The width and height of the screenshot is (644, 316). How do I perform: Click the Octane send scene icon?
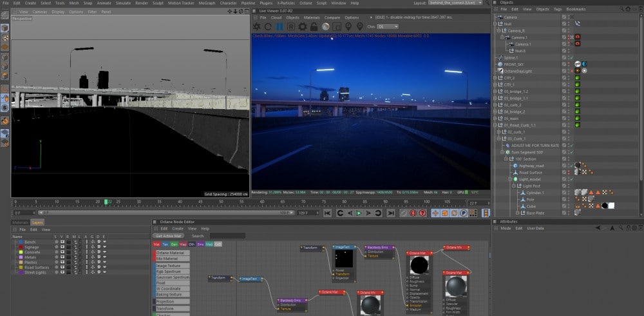(257, 26)
